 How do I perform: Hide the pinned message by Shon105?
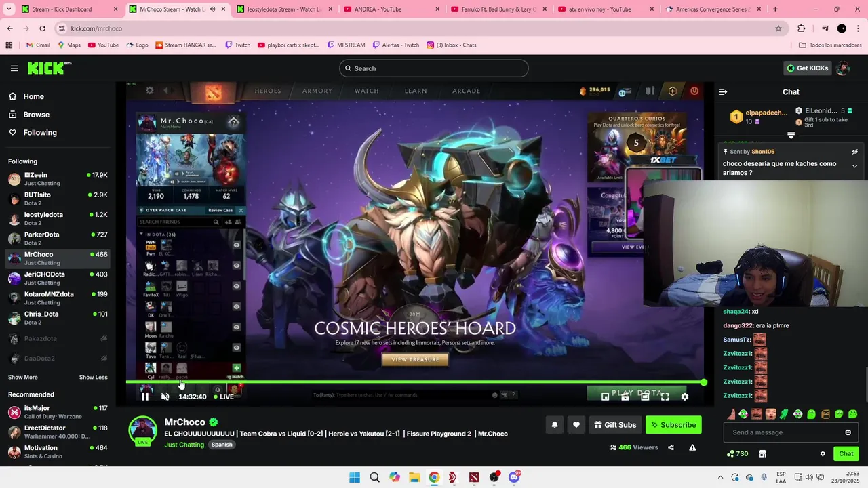(854, 152)
